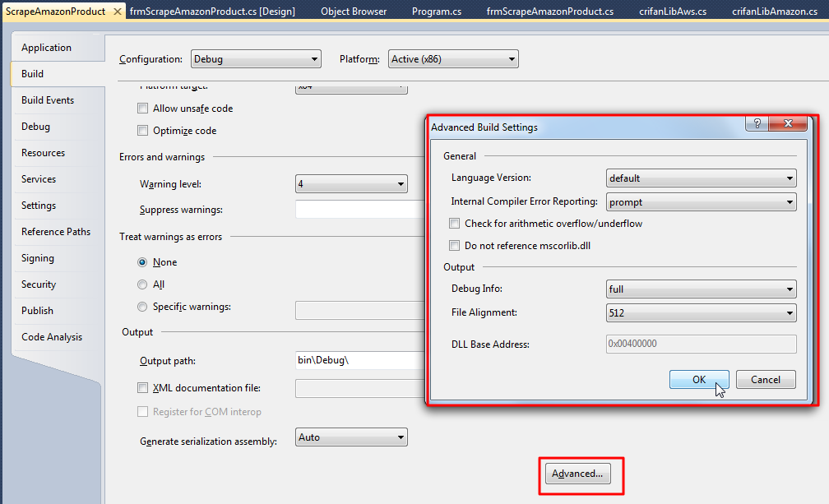Switch to Program.cs tab
829x504 pixels.
pyautogui.click(x=437, y=11)
